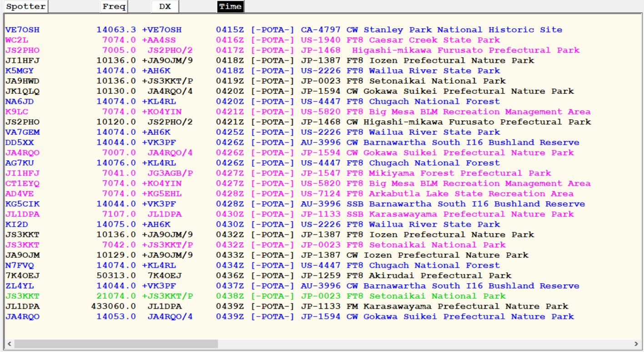Click spotter callsign AG7KU

coord(20,163)
